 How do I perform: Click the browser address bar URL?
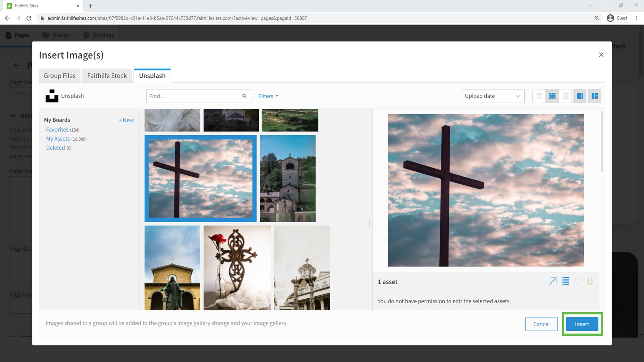click(177, 18)
